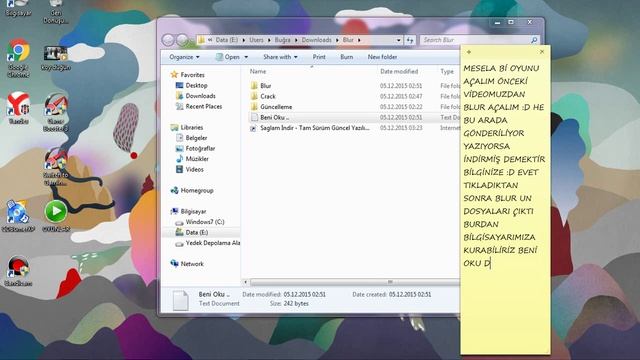Sort by Date modified column header

pos(399,71)
